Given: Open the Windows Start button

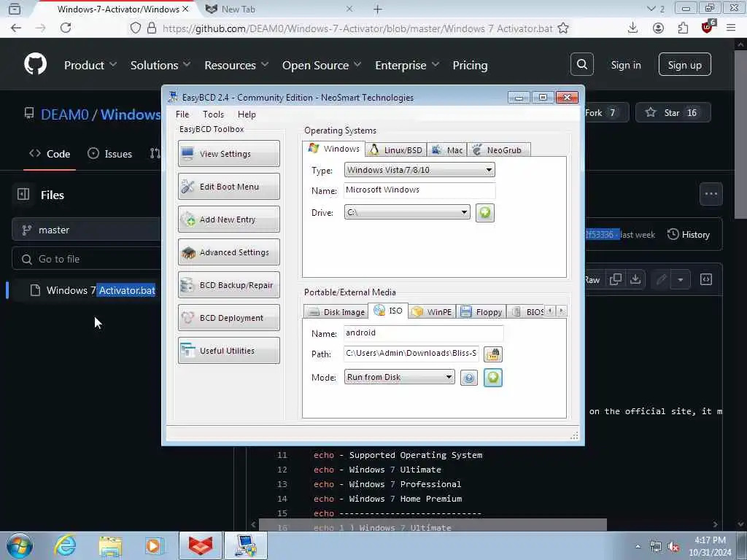Looking at the screenshot, I should [20, 545].
